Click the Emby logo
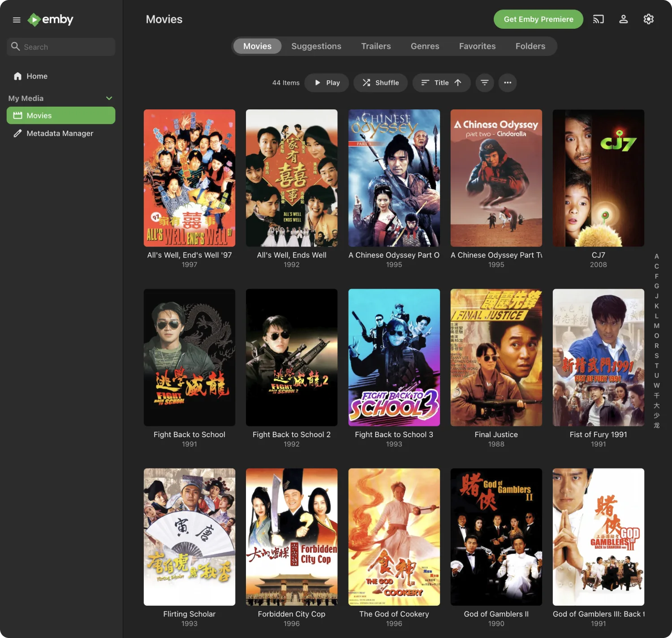672x638 pixels. 50,20
